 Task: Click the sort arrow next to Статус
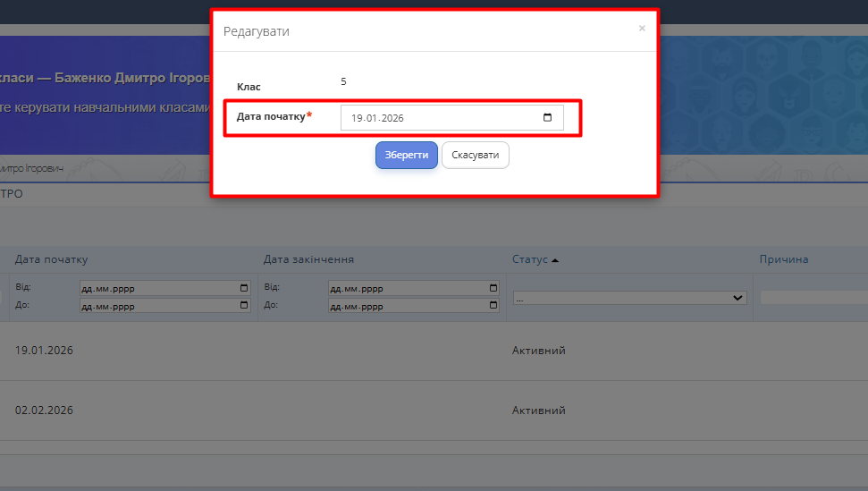click(555, 260)
